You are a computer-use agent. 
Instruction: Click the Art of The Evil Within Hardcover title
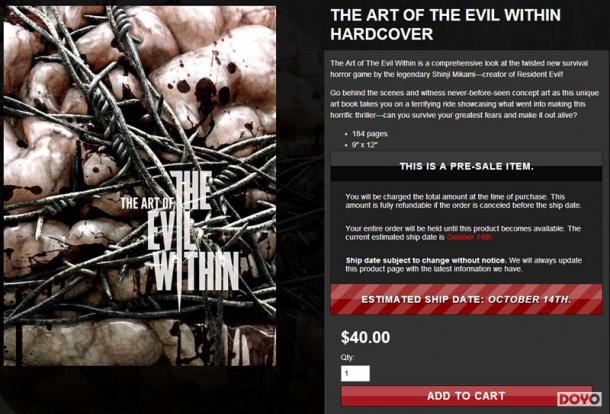[x=446, y=25]
